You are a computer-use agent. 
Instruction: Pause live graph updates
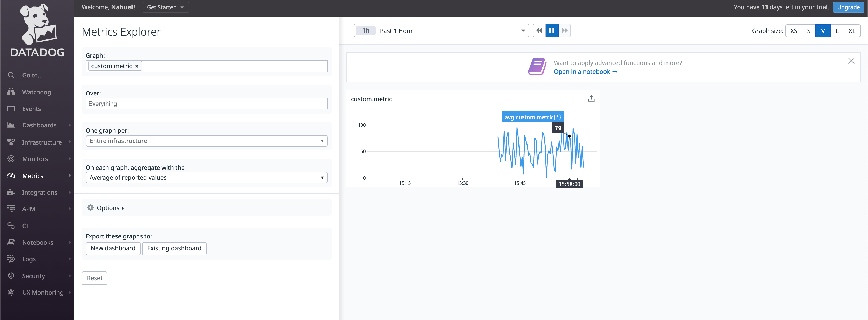[552, 31]
